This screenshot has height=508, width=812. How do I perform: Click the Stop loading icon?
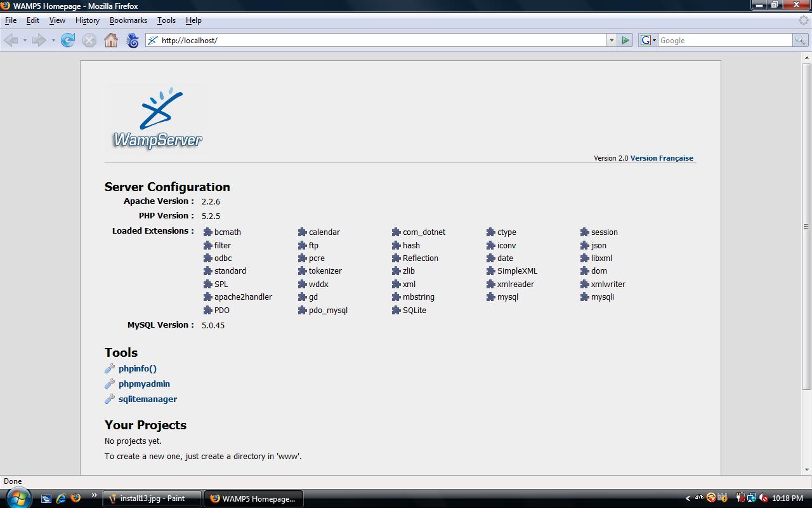[x=89, y=40]
